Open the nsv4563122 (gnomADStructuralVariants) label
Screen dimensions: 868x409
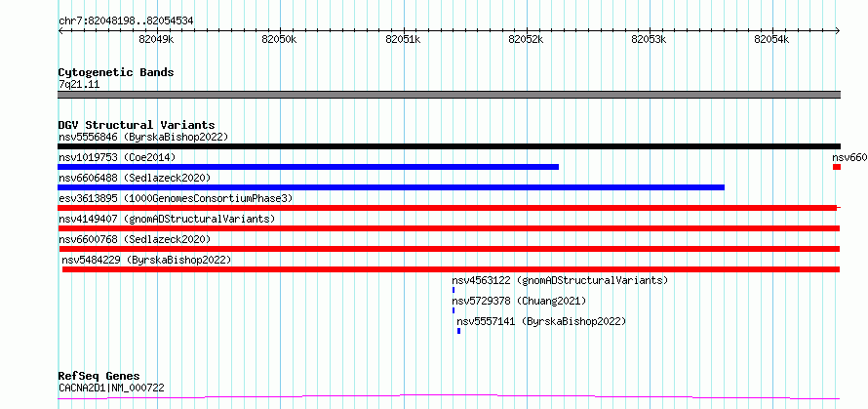point(560,280)
